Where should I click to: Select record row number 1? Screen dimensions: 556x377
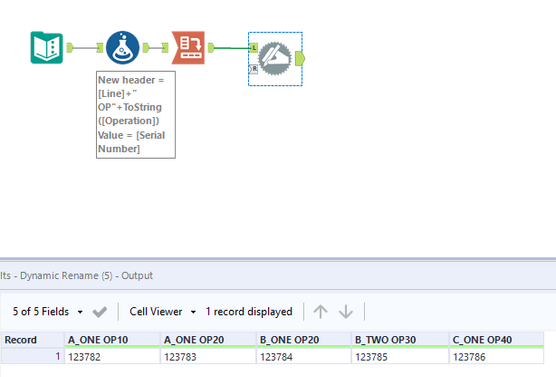click(32, 356)
